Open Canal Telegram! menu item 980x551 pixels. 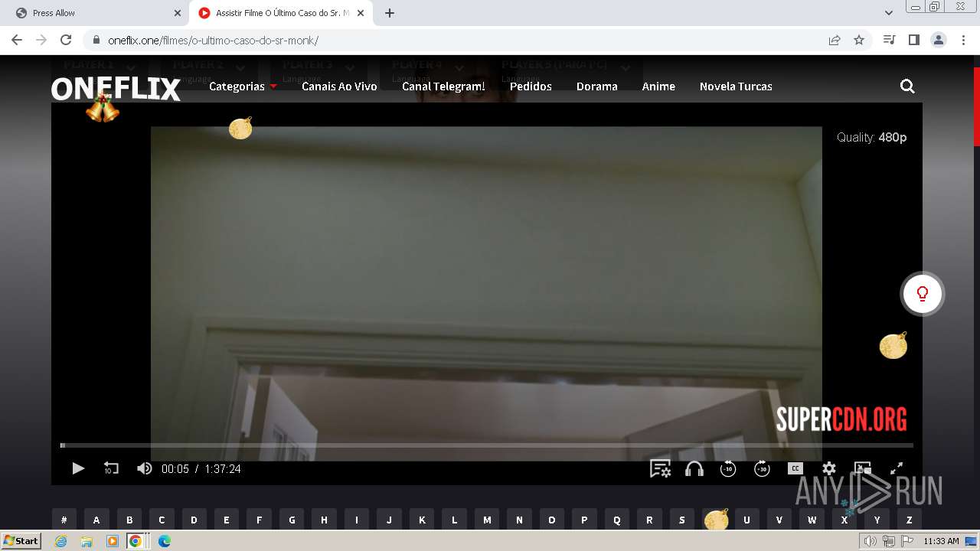pyautogui.click(x=443, y=86)
